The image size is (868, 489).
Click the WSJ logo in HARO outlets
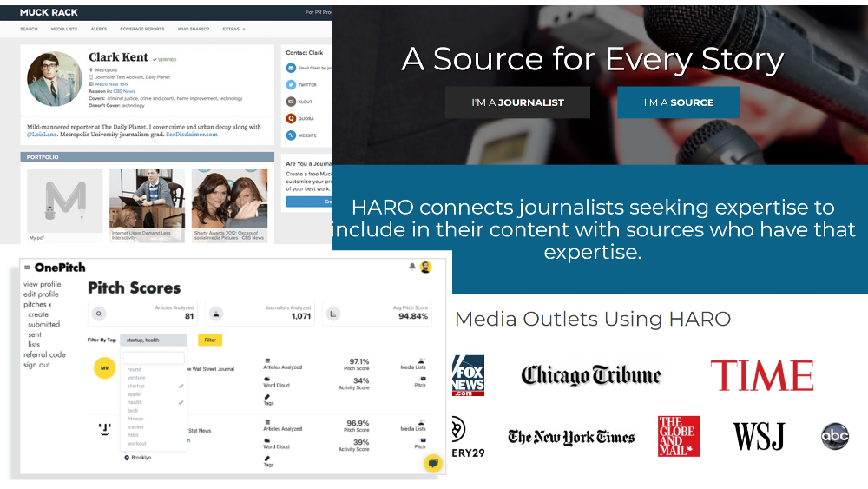pos(759,436)
